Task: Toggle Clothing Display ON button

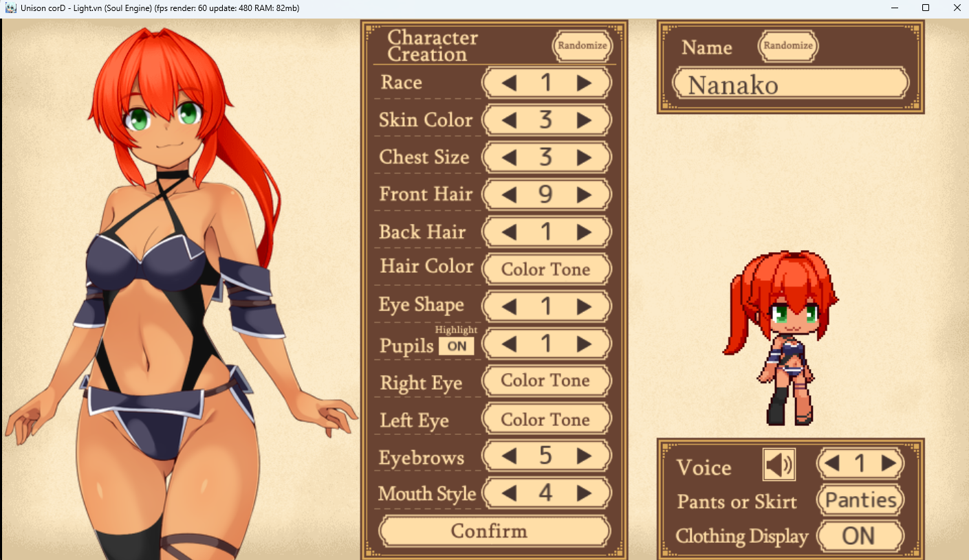Action: [x=860, y=536]
